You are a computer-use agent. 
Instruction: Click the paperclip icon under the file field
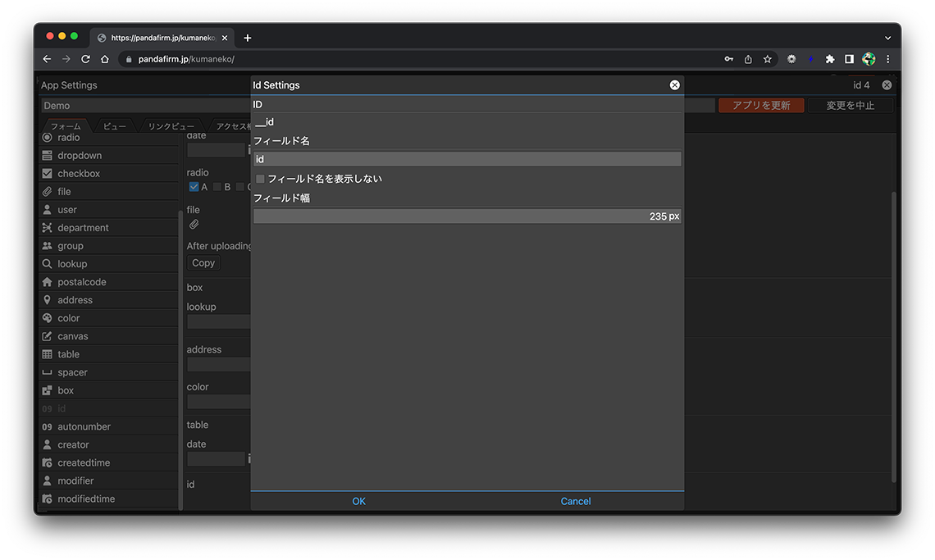194,224
